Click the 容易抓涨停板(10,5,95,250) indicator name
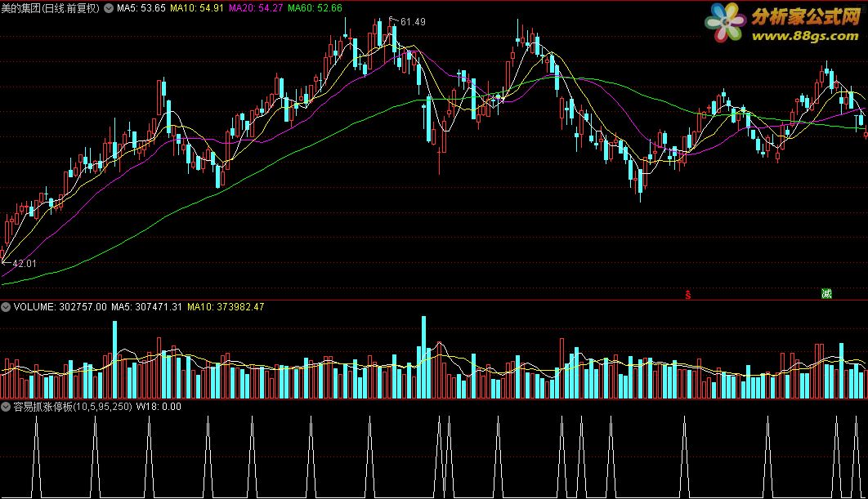 [73, 407]
